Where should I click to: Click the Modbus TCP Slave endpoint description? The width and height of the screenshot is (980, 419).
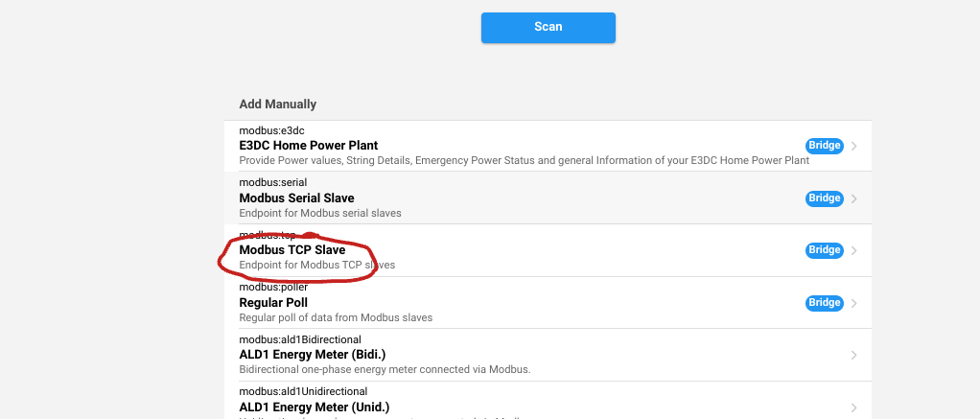coord(316,265)
